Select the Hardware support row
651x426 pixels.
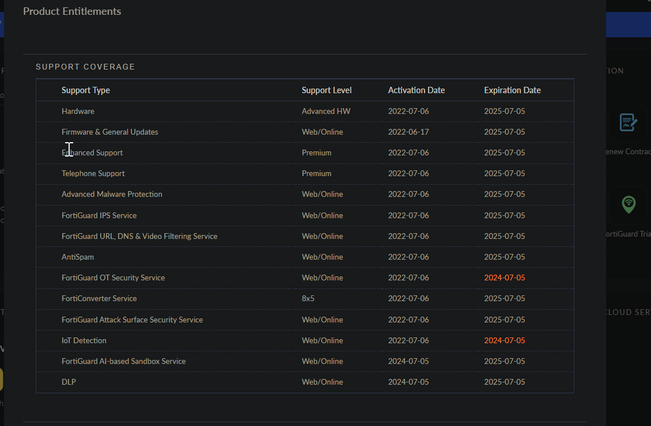(78, 111)
